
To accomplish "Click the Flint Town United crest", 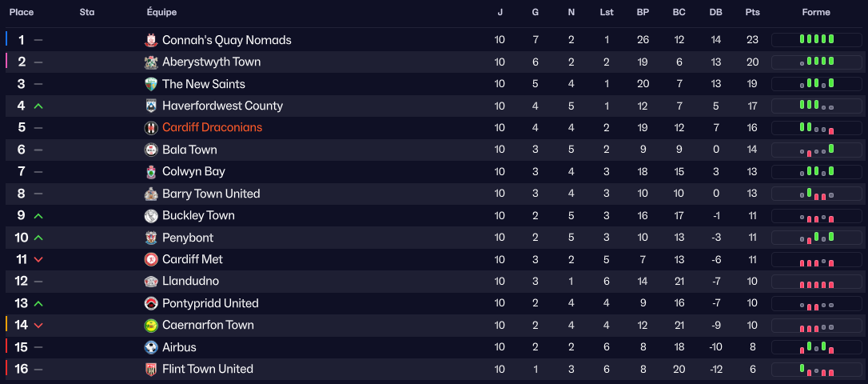I will click(151, 369).
